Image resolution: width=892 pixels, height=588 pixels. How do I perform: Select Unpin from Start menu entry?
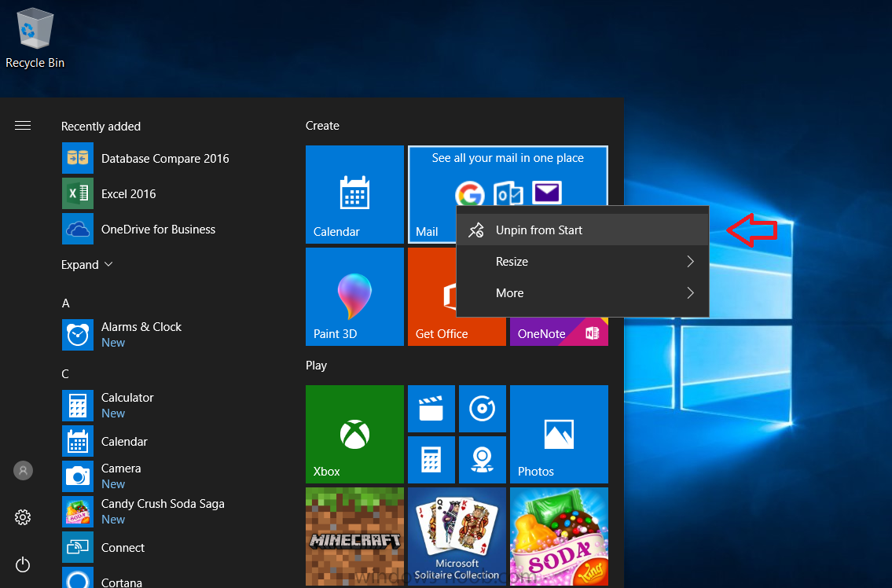click(x=582, y=230)
